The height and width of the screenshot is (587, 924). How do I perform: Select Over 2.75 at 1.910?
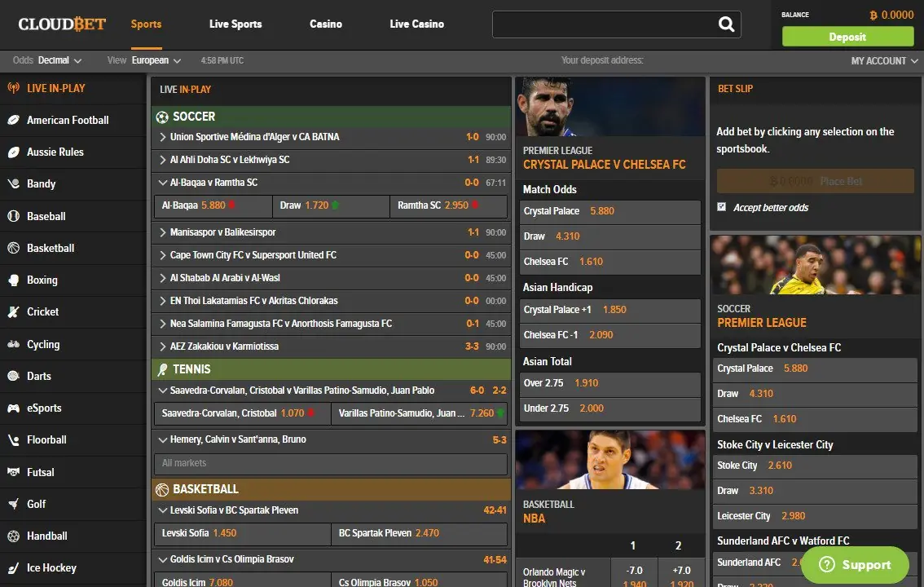coord(610,383)
